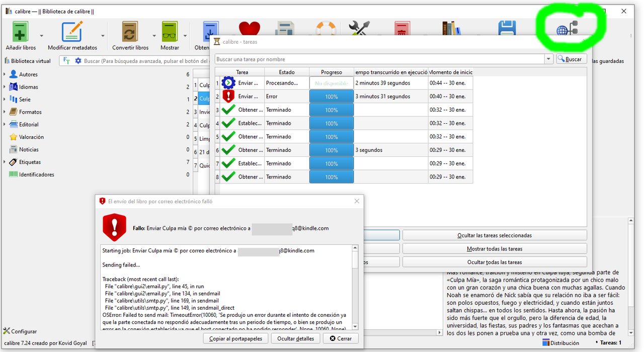644x352 pixels.
Task: Expand the Editorial tree category
Action: 5,125
